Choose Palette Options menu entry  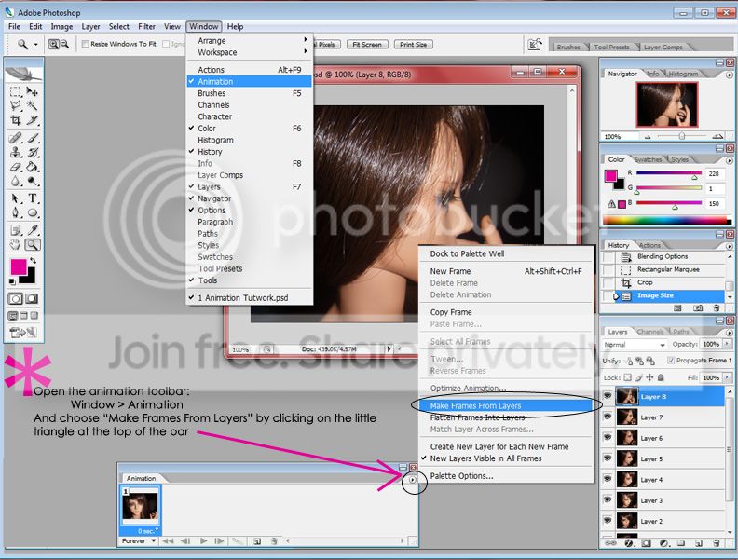pos(462,476)
